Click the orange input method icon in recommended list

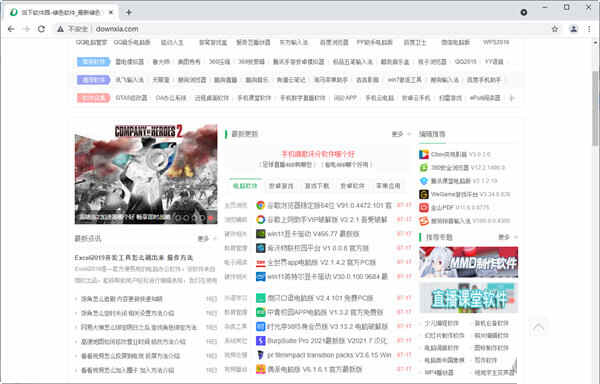click(x=424, y=221)
